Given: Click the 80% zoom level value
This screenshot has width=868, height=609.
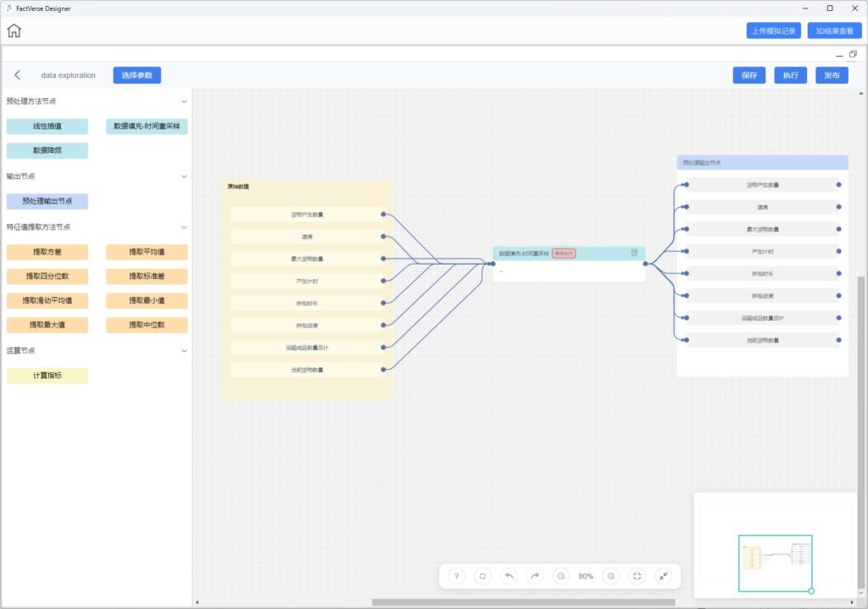Looking at the screenshot, I should point(586,576).
